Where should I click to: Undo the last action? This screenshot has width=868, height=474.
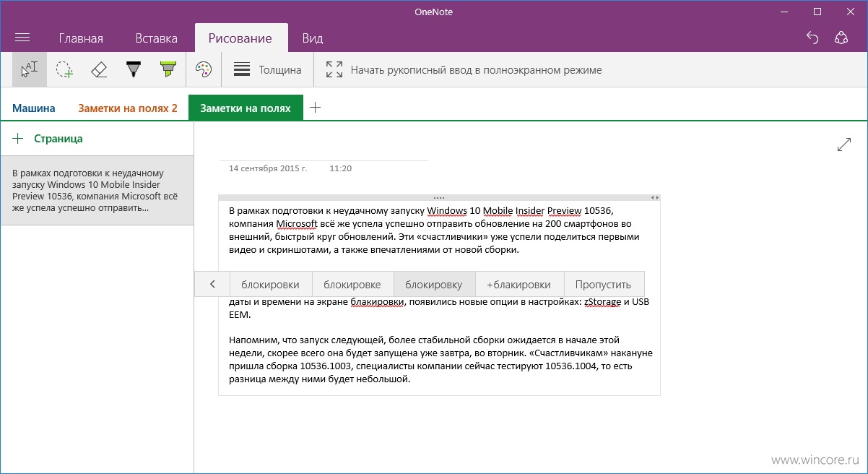812,38
